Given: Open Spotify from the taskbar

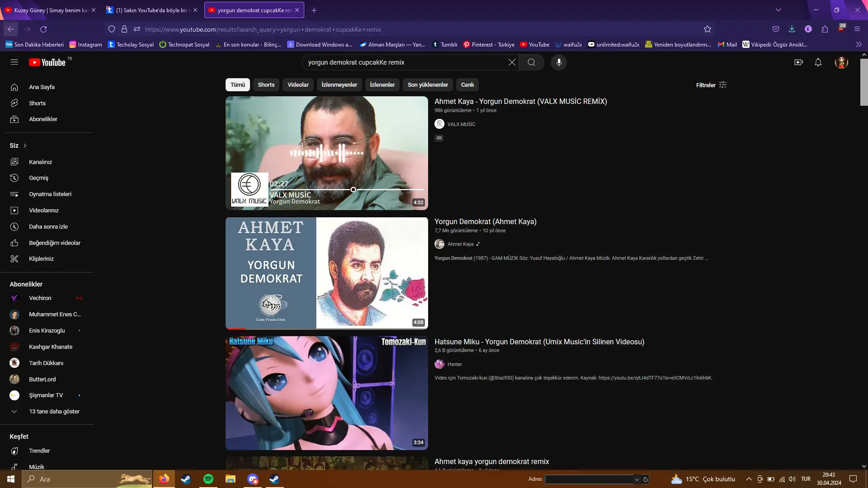Looking at the screenshot, I should pos(208,479).
